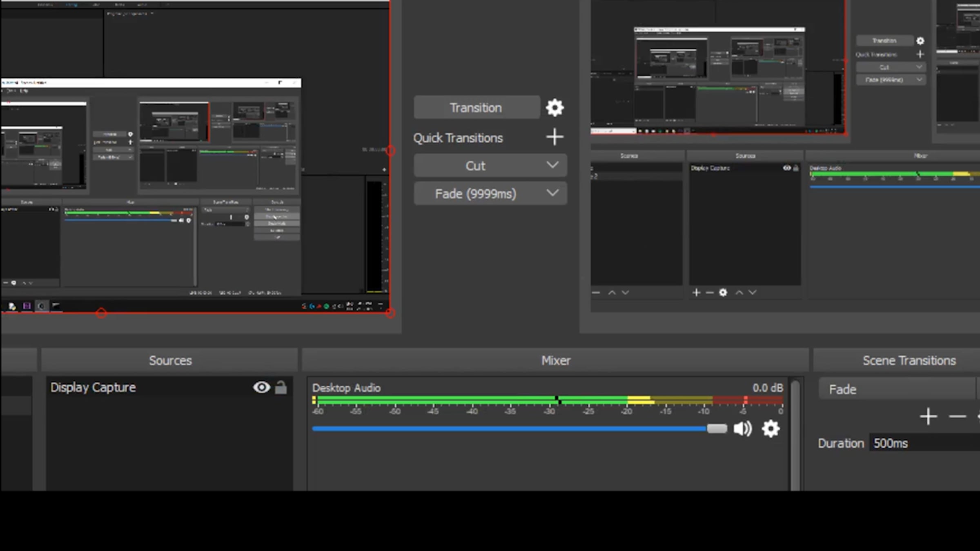Expand the Fade (9999ms) dropdown arrow
The height and width of the screenshot is (551, 980).
[552, 193]
